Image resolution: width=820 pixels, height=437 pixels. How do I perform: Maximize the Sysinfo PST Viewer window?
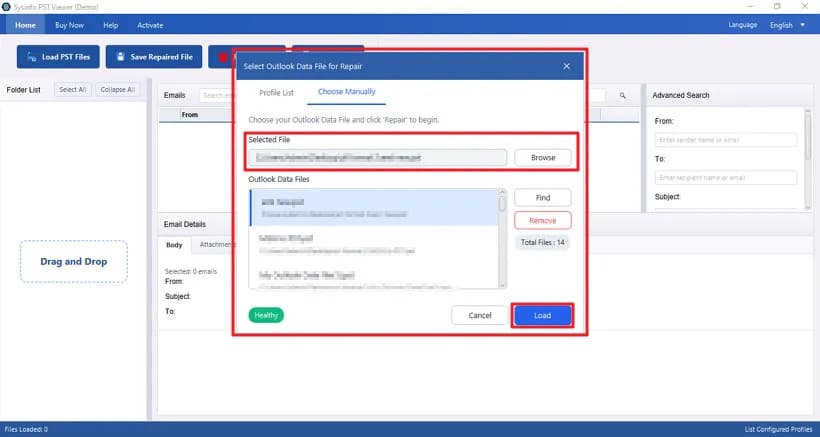click(777, 6)
